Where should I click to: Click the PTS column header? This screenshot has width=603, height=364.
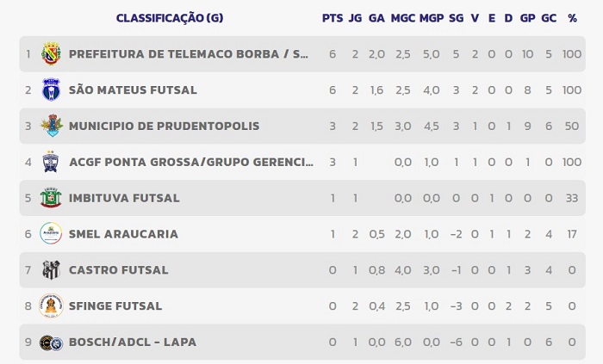(333, 18)
